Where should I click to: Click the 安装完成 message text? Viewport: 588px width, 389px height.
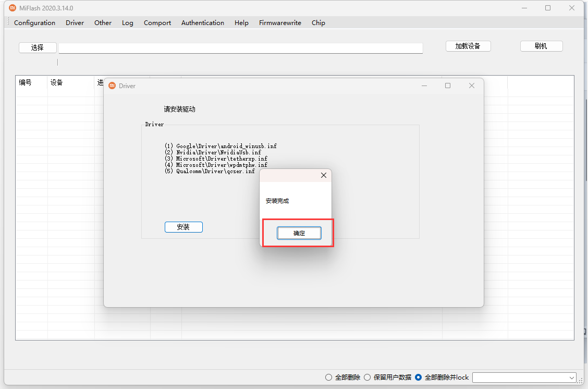click(277, 201)
